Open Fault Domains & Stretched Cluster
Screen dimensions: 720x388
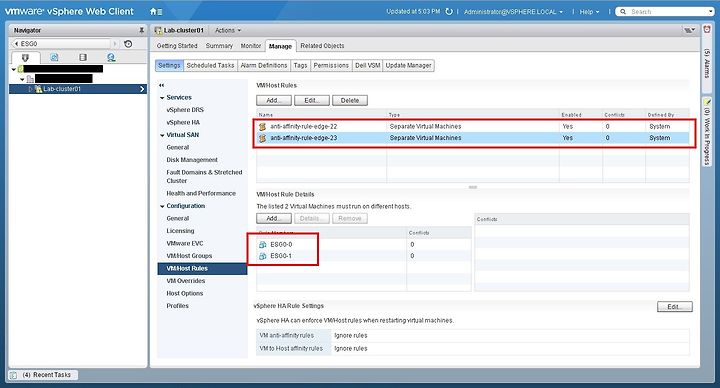[x=204, y=176]
